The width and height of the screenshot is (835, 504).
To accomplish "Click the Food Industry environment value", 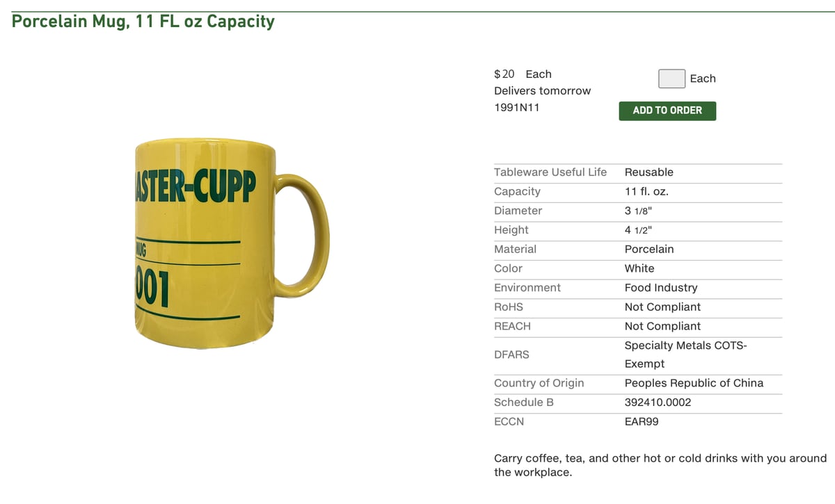I will click(661, 288).
